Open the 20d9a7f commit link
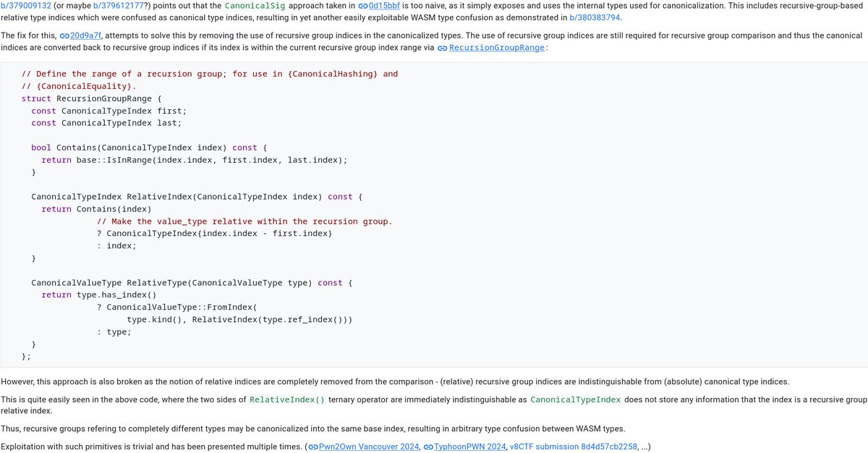The image size is (868, 453). [x=86, y=35]
